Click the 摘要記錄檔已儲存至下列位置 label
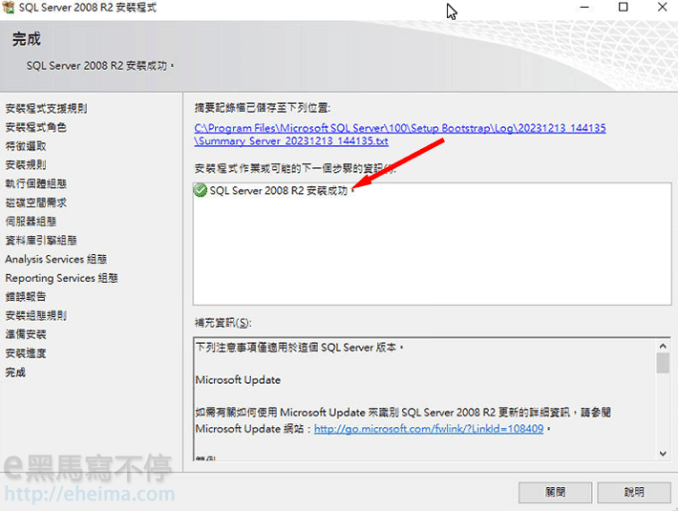Image resolution: width=678 pixels, height=511 pixels. [262, 108]
